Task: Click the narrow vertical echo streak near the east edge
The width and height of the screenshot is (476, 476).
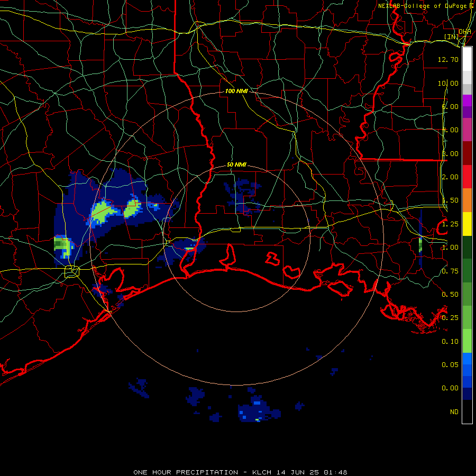Action: click(x=420, y=239)
